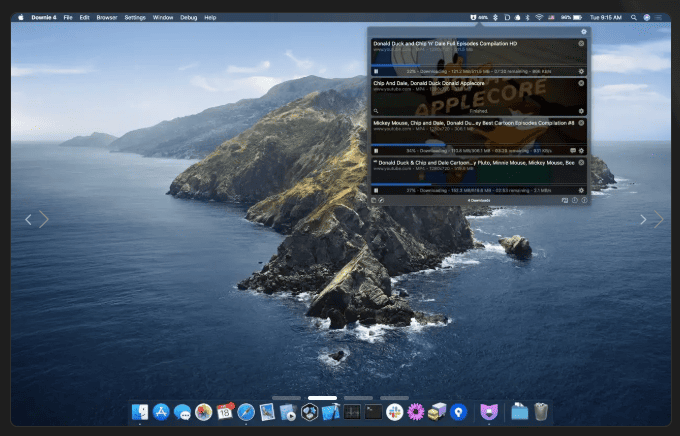
Task: Select the 'Chip And Dale, Donald Duck Donald Applecore' title
Action: point(428,83)
